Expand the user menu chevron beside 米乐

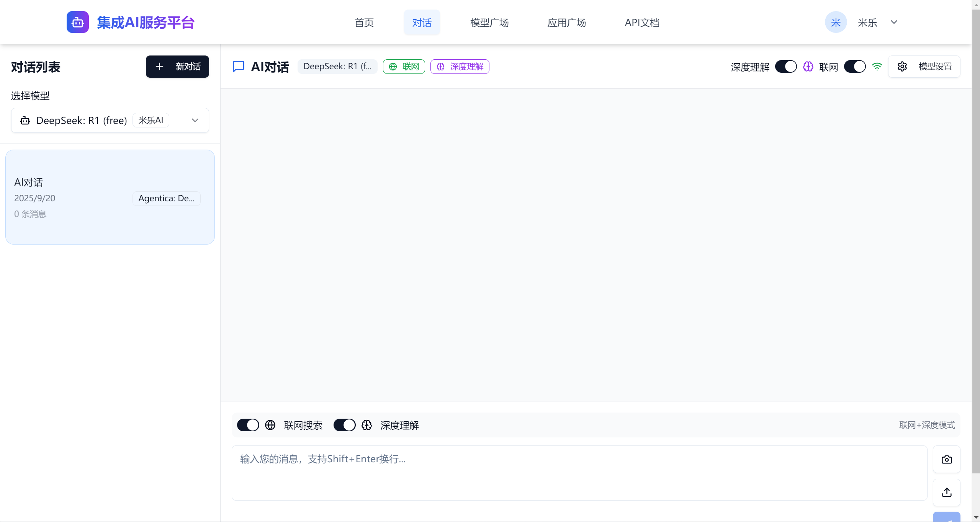pyautogui.click(x=894, y=22)
